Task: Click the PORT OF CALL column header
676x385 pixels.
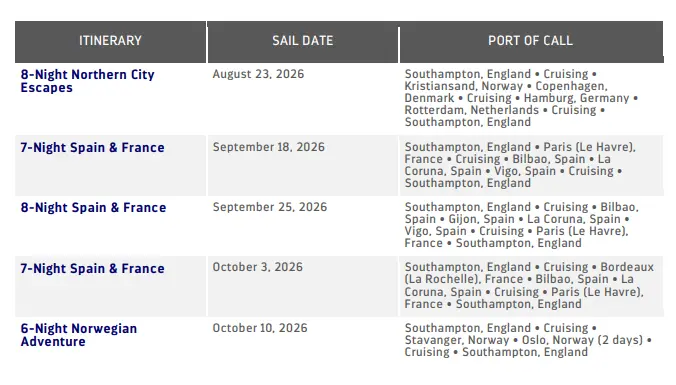Action: pyautogui.click(x=531, y=41)
